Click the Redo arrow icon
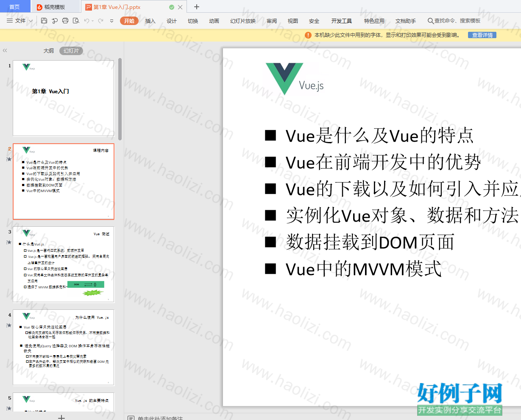The height and width of the screenshot is (420, 521). tap(100, 21)
